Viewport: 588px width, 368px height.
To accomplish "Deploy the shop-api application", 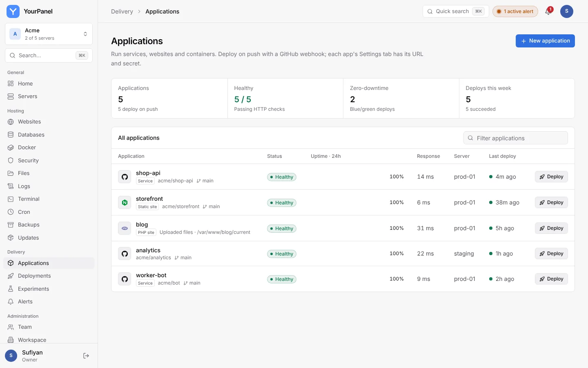I will coord(551,177).
